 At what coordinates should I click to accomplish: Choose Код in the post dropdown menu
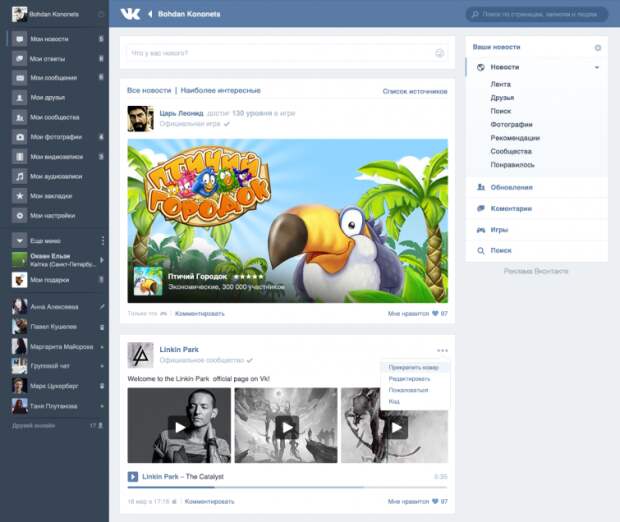pyautogui.click(x=394, y=401)
